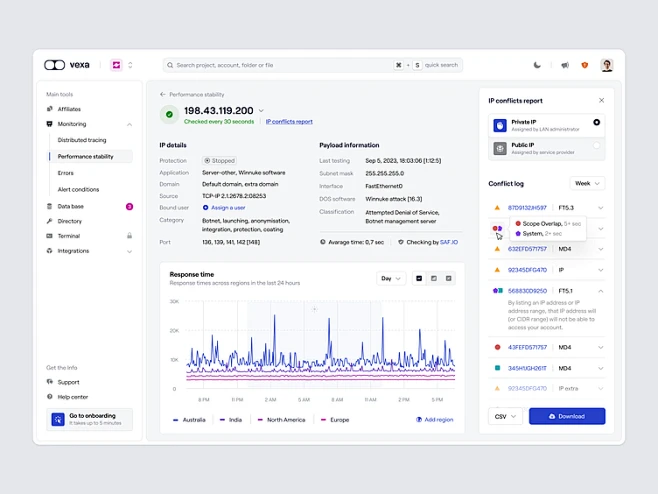This screenshot has width=658, height=494.
Task: Open the pink workspace switcher icon
Action: click(x=116, y=65)
